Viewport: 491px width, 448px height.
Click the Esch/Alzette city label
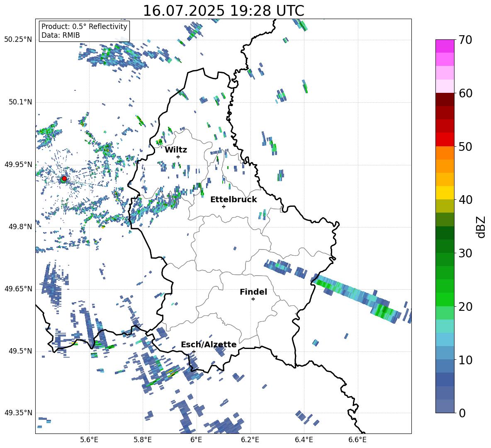(x=209, y=344)
